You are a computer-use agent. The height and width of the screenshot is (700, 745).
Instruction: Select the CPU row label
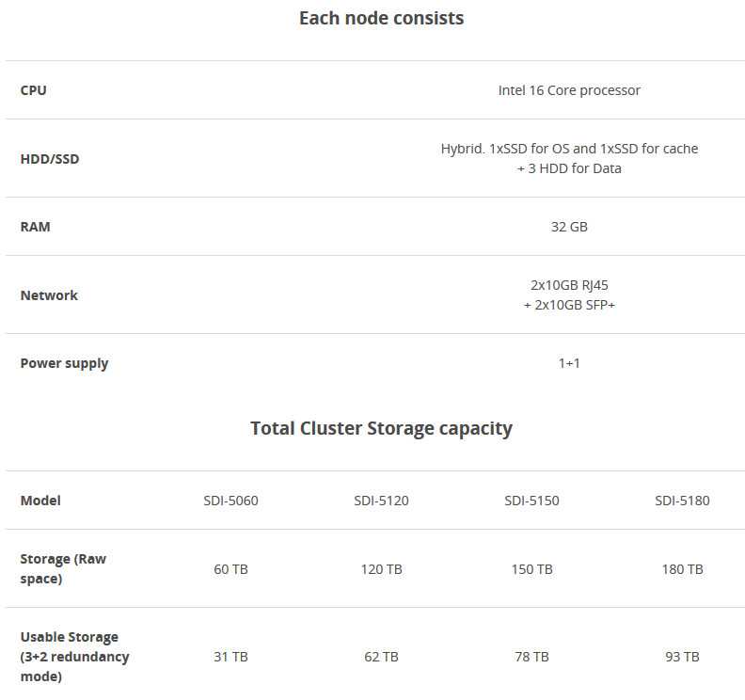[x=33, y=90]
